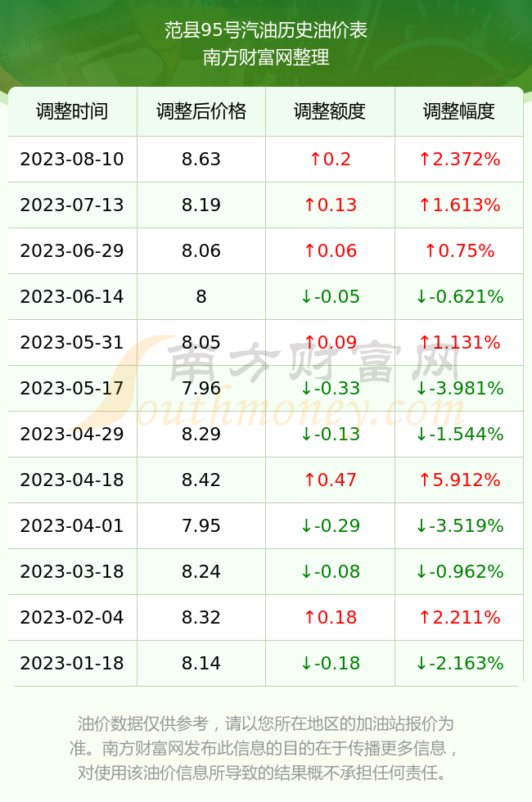Select the ↑5.912% percentage cell
The height and width of the screenshot is (802, 532).
coord(459,480)
